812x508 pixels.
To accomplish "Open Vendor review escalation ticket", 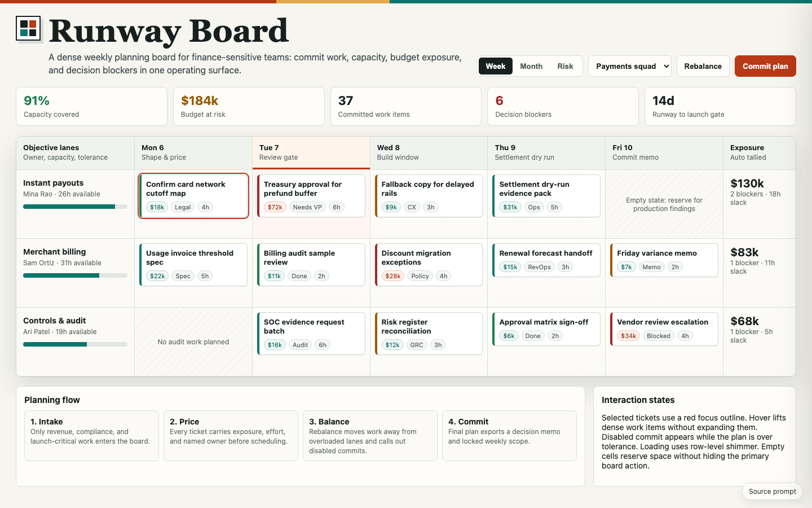I will pyautogui.click(x=664, y=329).
